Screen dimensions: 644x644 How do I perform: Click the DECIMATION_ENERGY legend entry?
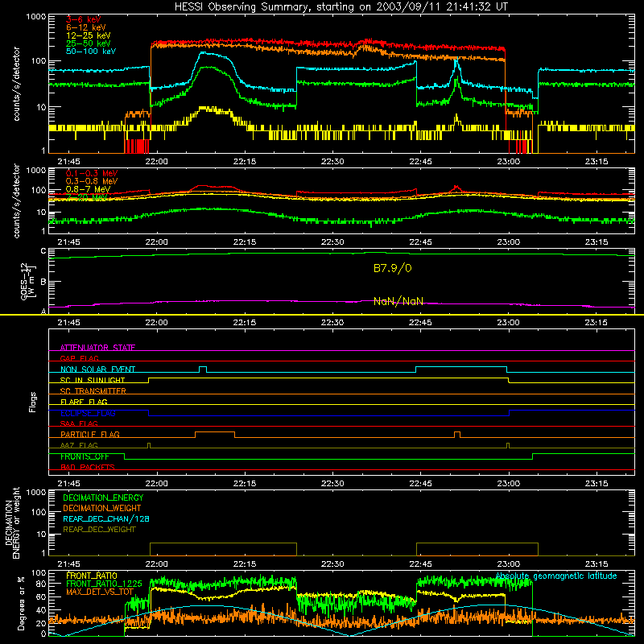103,497
